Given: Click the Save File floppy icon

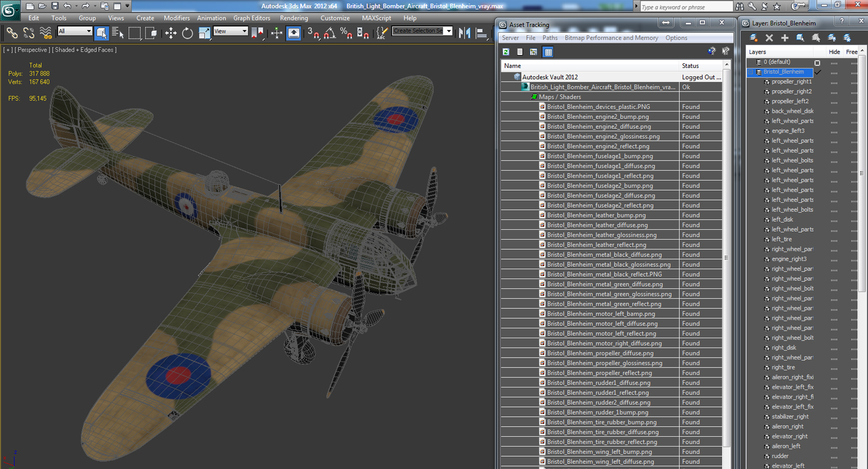Looking at the screenshot, I should tap(55, 6).
